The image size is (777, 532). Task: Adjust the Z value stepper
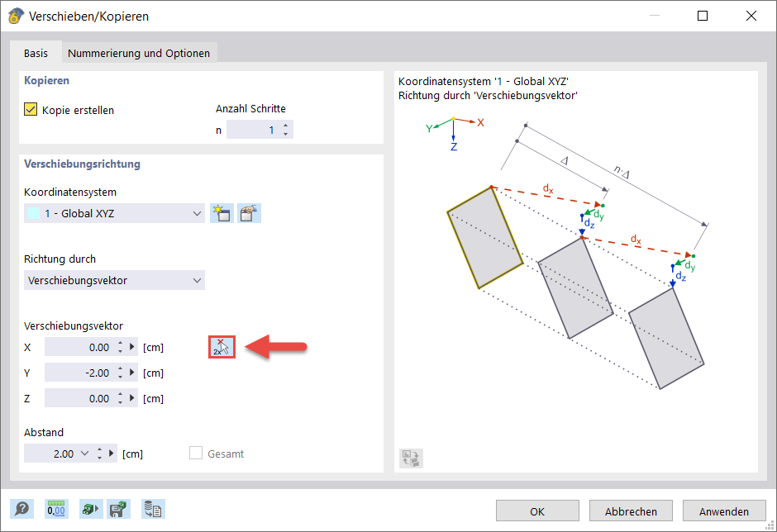pyautogui.click(x=121, y=398)
